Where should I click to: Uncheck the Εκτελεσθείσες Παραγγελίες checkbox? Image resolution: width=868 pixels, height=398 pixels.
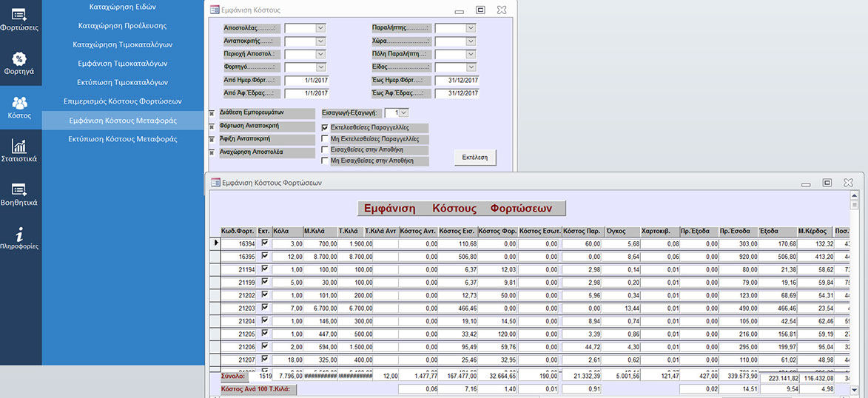[x=325, y=128]
